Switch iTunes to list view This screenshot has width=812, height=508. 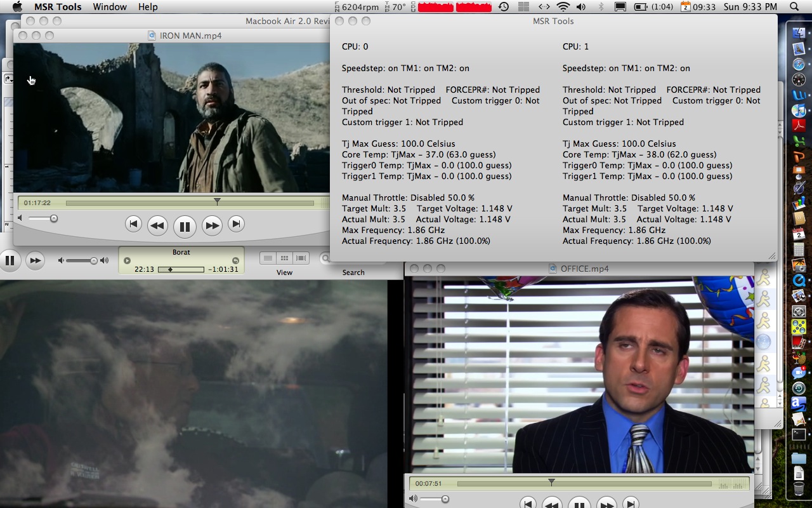click(268, 258)
